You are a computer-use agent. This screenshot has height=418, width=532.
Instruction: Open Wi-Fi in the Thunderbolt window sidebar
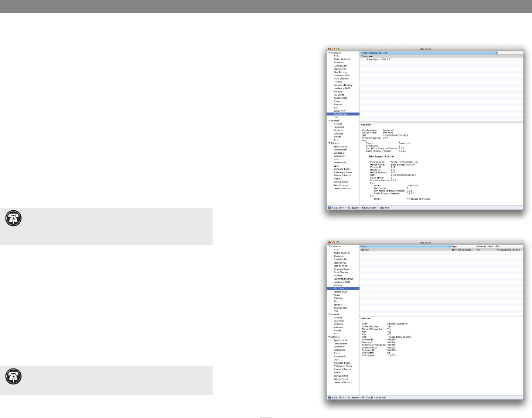[337, 140]
